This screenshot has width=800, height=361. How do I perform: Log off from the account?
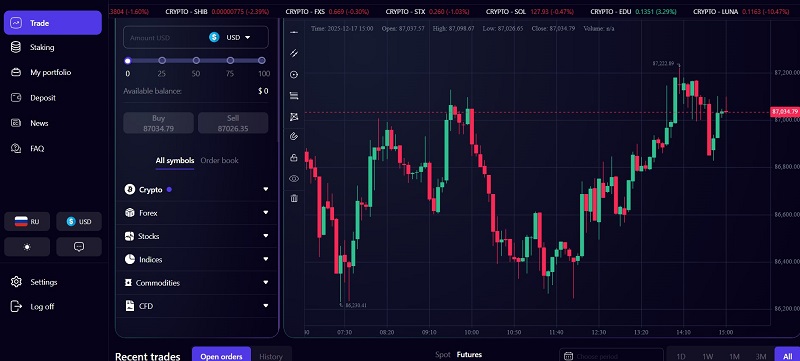[42, 307]
